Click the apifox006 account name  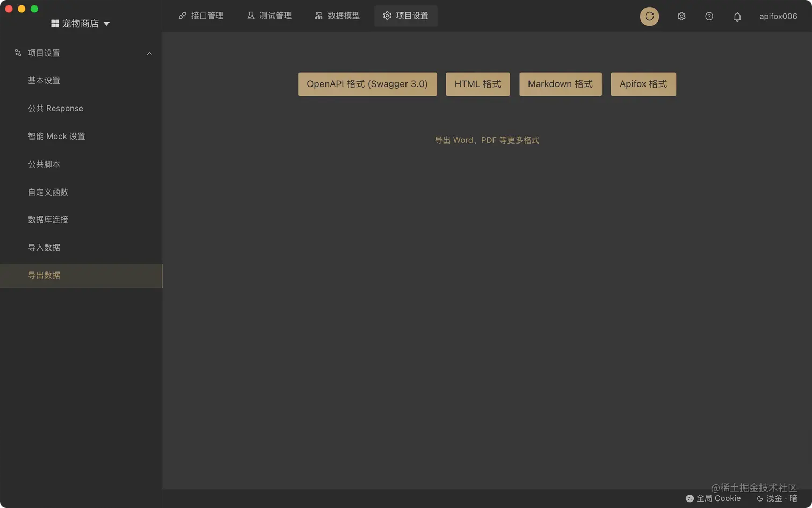(778, 17)
